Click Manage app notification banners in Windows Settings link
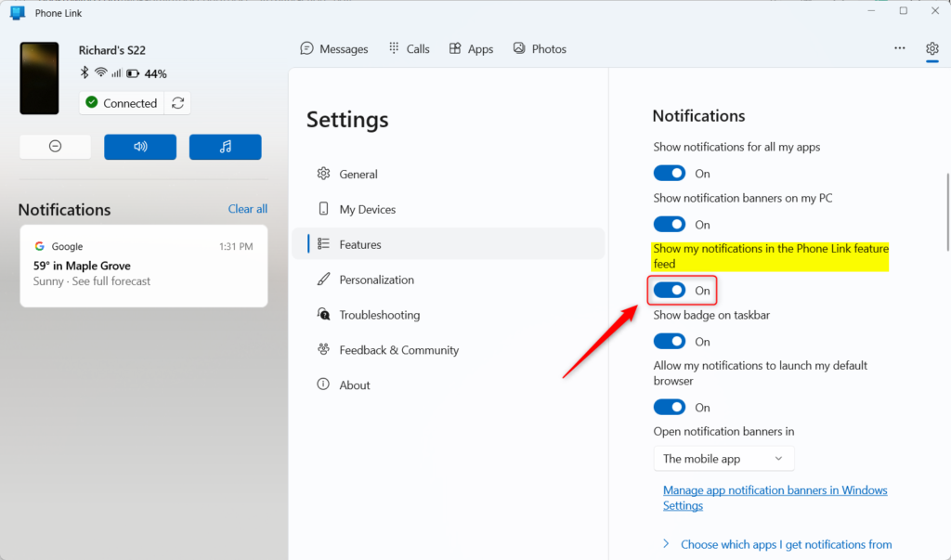Viewport: 951px width, 560px height. click(775, 498)
